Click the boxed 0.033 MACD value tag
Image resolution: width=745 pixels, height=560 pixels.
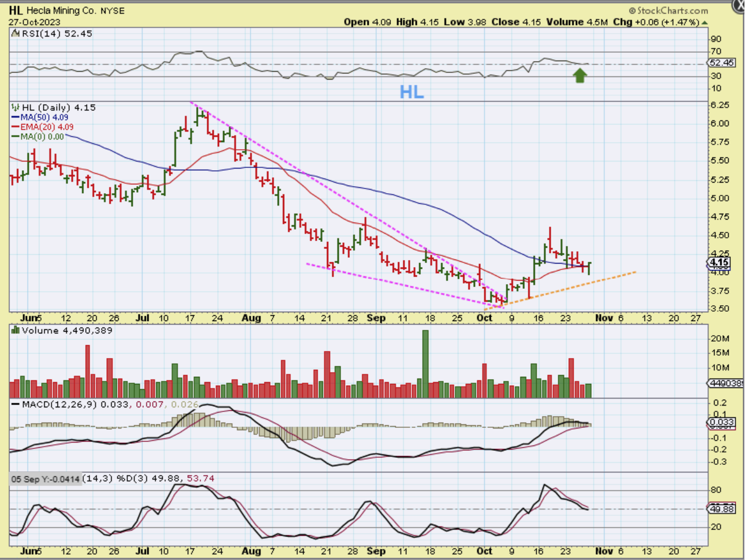coord(722,422)
